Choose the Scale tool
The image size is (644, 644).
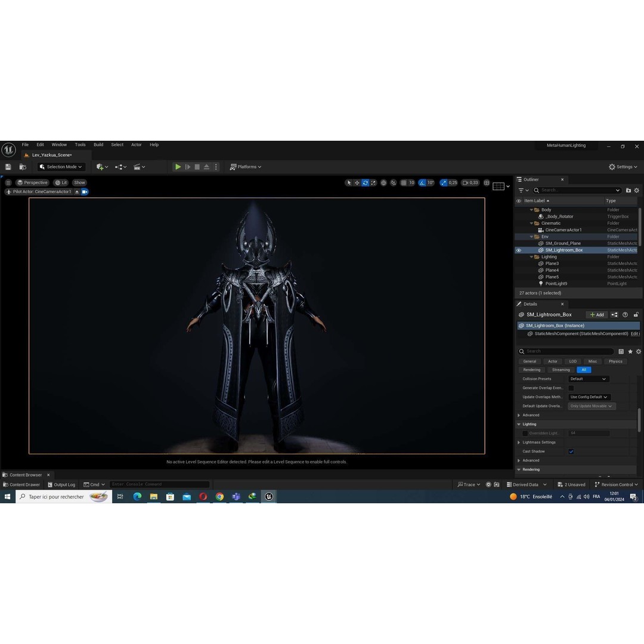pyautogui.click(x=373, y=183)
